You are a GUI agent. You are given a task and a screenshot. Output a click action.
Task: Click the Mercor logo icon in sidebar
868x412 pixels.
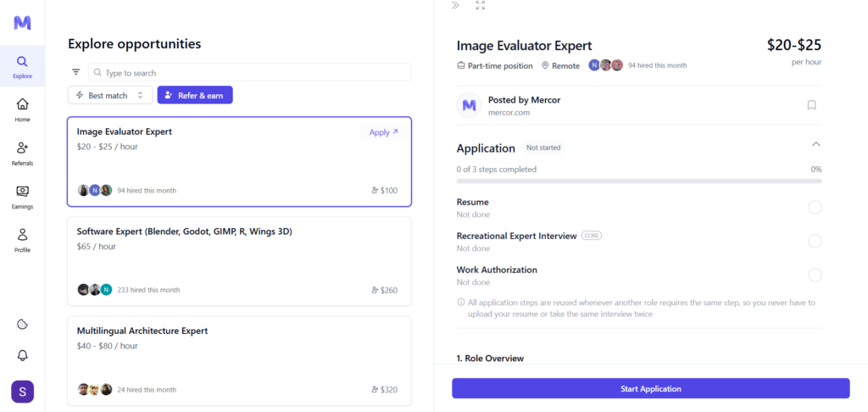[22, 23]
